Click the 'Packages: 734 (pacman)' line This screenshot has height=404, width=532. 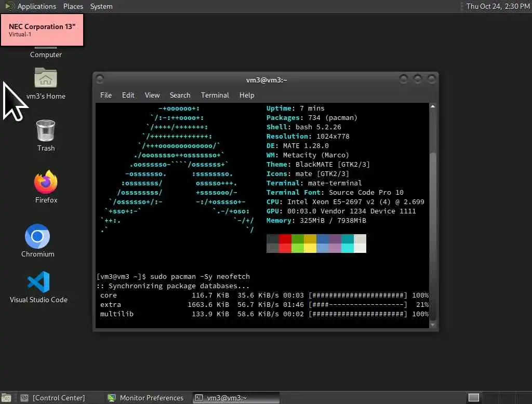[312, 117]
